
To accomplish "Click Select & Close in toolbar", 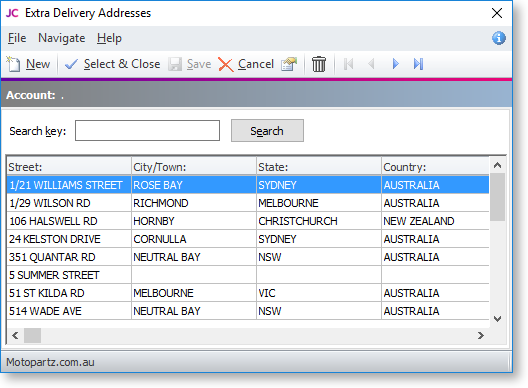I will coord(112,64).
